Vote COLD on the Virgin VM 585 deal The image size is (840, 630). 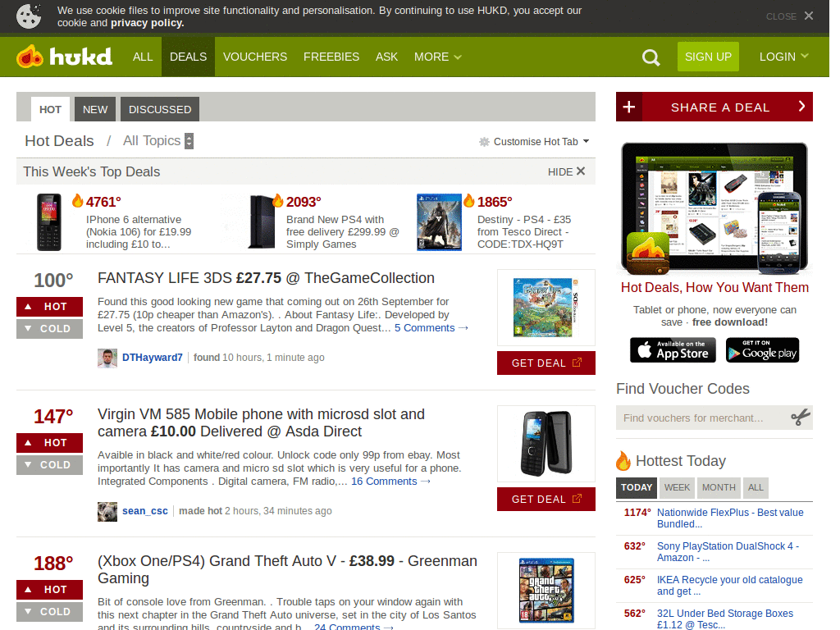tap(49, 465)
